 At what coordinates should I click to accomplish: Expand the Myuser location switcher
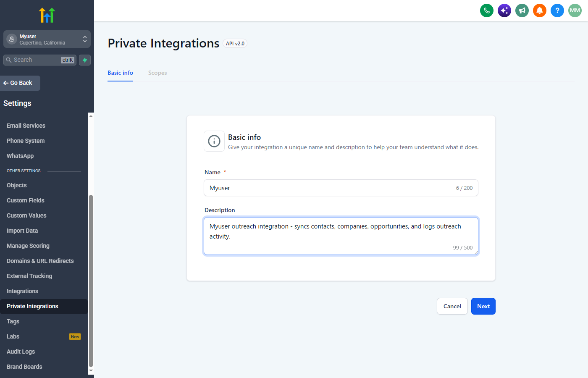tap(47, 39)
